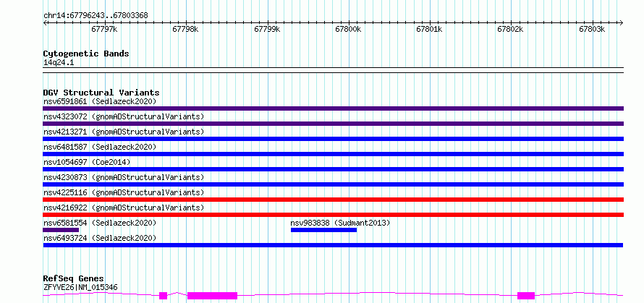This screenshot has height=303, width=644.
Task: Click the 67799k ruler tick label
Action: pyautogui.click(x=268, y=30)
